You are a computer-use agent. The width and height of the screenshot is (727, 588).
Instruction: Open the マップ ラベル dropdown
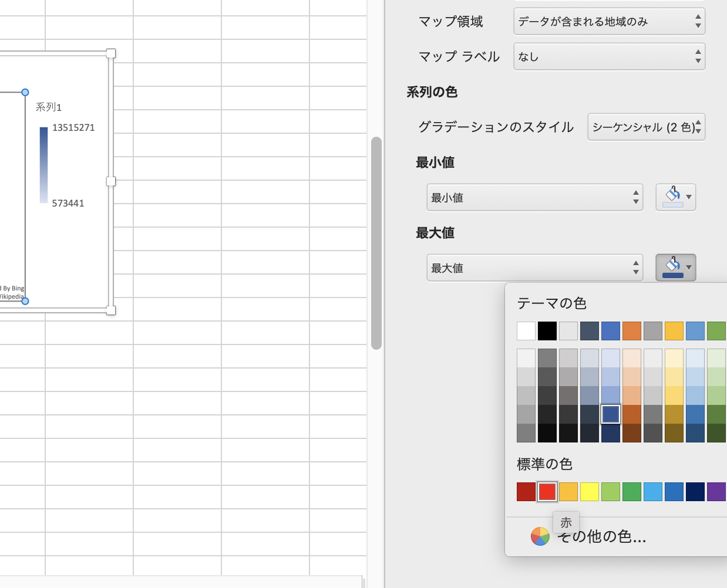pyautogui.click(x=609, y=57)
